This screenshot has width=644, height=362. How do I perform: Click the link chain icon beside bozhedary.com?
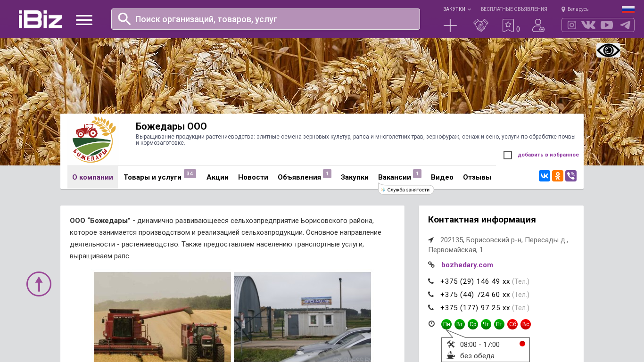point(431,265)
